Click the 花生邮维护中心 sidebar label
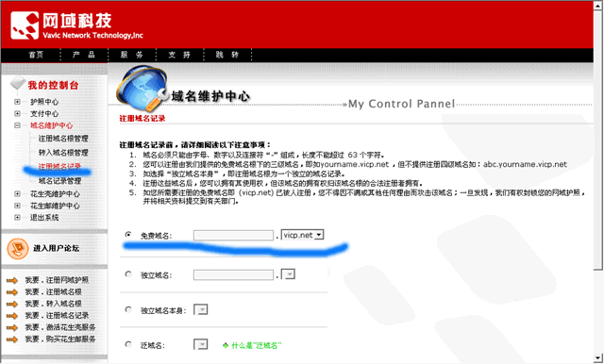The width and height of the screenshot is (604, 364). (x=55, y=207)
